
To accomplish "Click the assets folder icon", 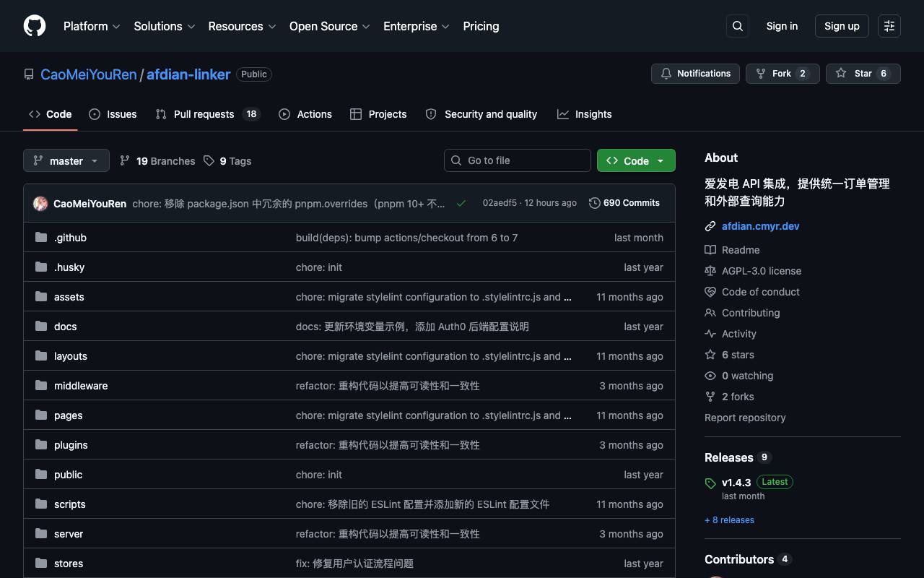I will [41, 297].
